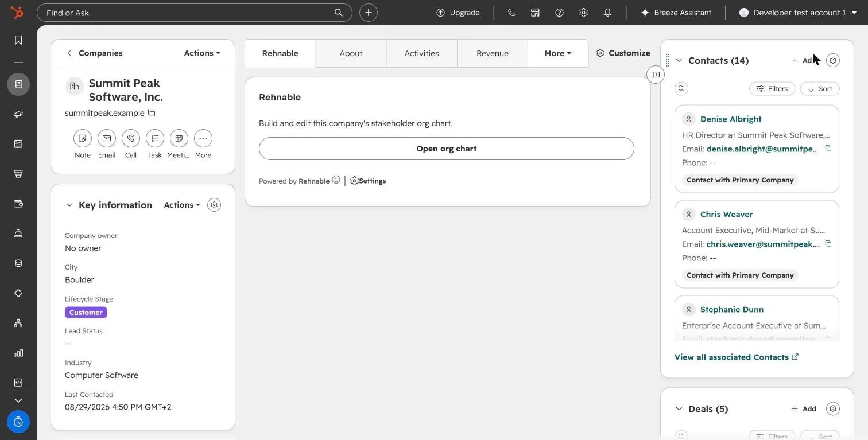The height and width of the screenshot is (440, 868).
Task: Click the Call action icon
Action: pos(131,138)
